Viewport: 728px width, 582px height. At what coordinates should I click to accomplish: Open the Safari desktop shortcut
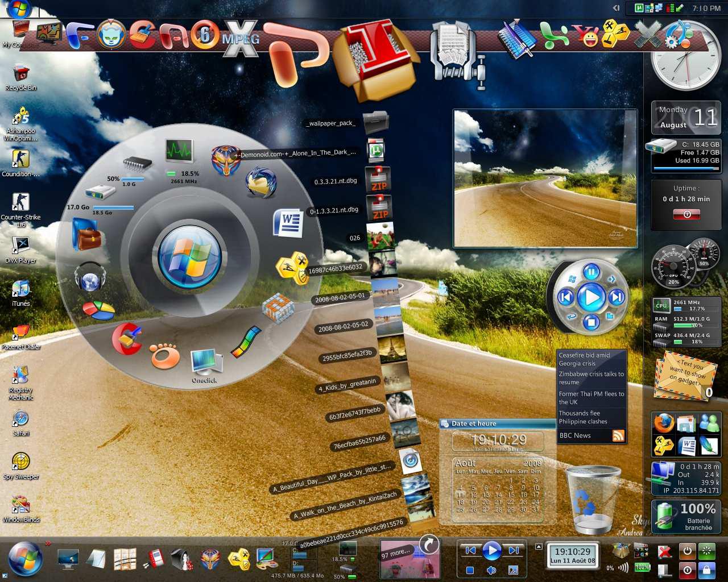tap(20, 423)
